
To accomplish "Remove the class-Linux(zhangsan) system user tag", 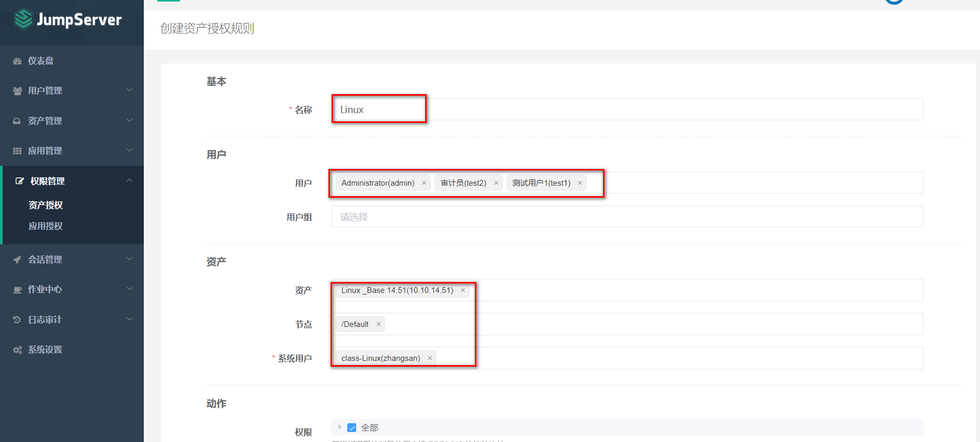I will [x=430, y=358].
